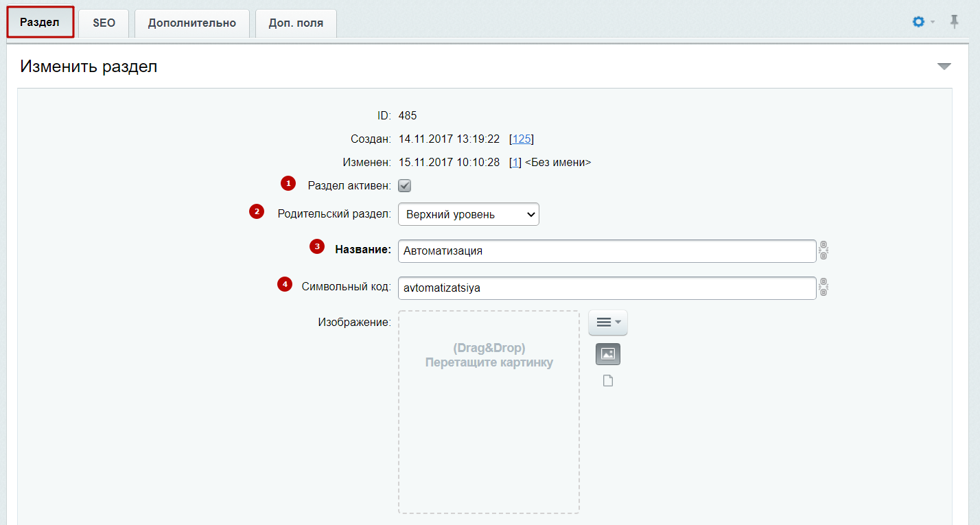Select the picture icon next to image area
Viewport: 980px width, 525px height.
608,354
